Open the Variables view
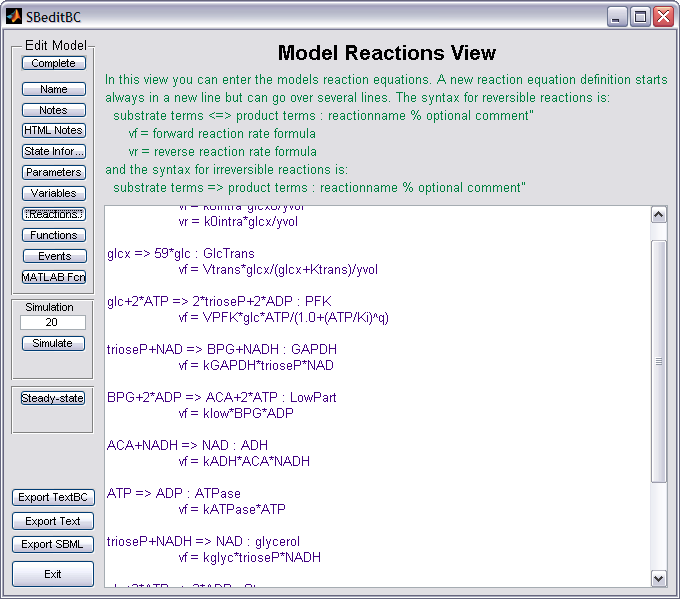The height and width of the screenshot is (599, 680). [53, 193]
